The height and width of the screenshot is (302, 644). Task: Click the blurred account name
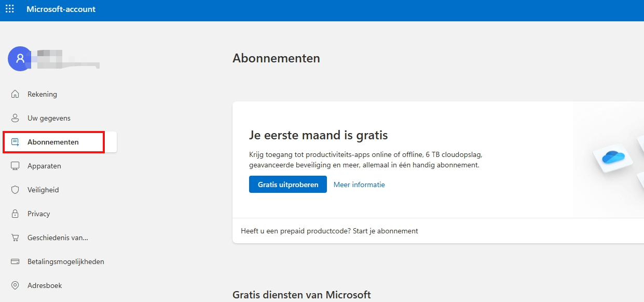coord(66,58)
